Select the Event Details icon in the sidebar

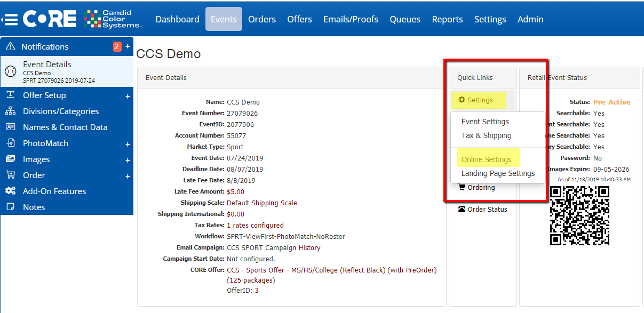point(11,71)
